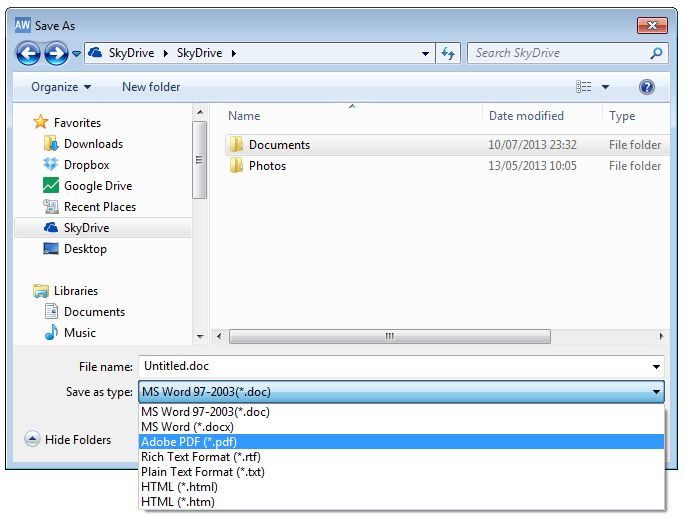Click Hide Folders button
This screenshot has width=685, height=518.
click(x=68, y=439)
